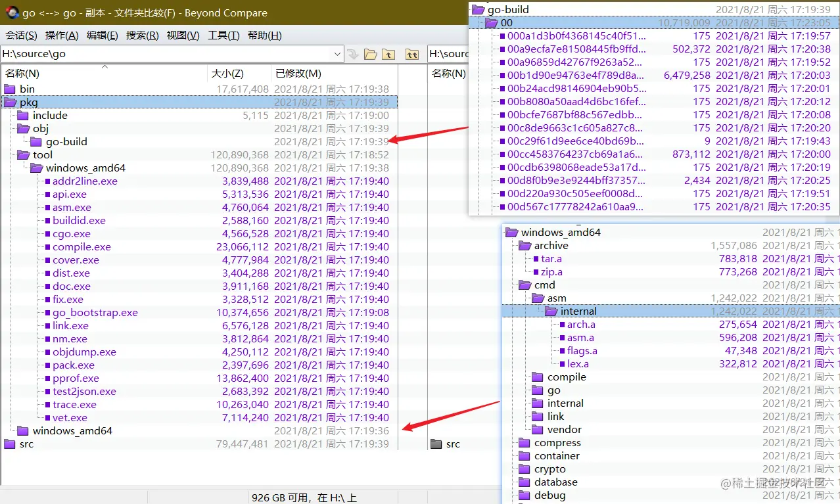Click into the right pane path field
Viewport: 840px width, 504px height.
click(448, 54)
